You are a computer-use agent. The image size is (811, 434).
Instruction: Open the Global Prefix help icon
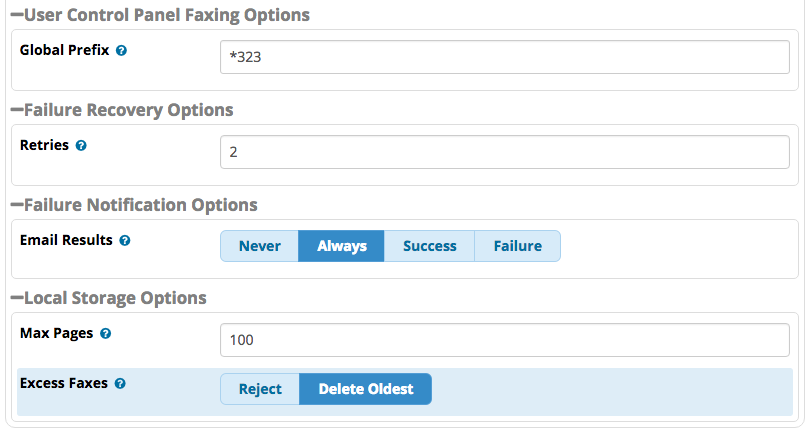121,51
